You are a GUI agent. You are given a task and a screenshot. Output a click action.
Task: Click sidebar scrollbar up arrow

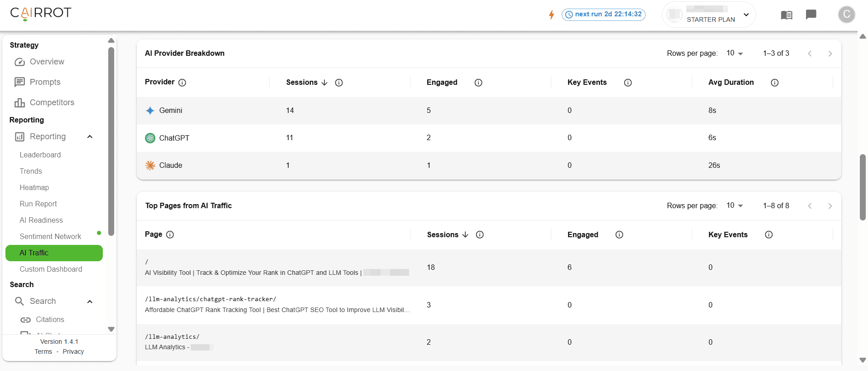(x=111, y=41)
